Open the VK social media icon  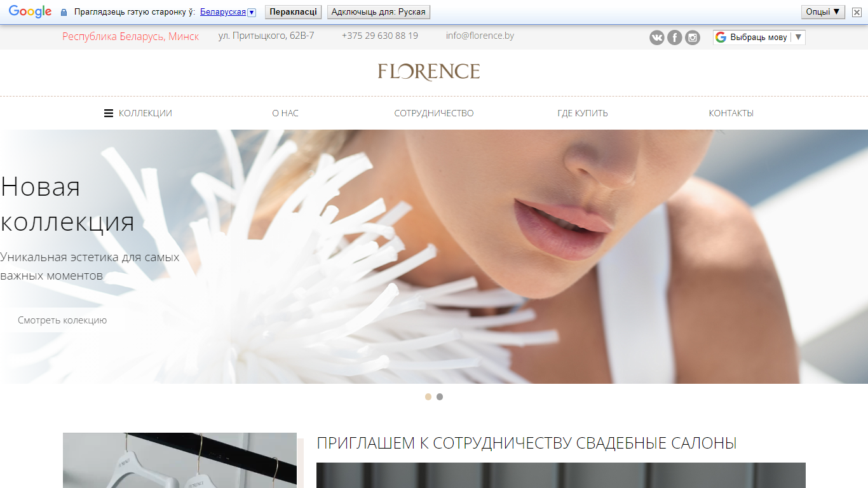656,37
